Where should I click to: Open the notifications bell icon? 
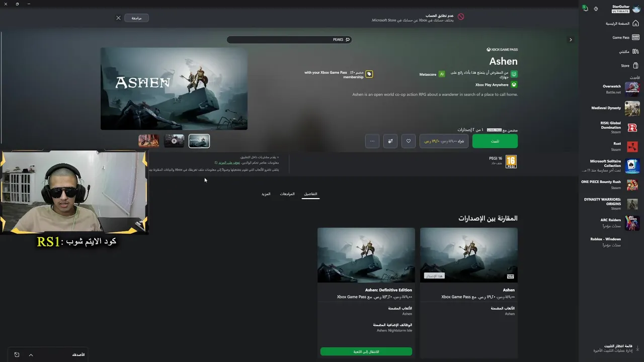point(585,9)
